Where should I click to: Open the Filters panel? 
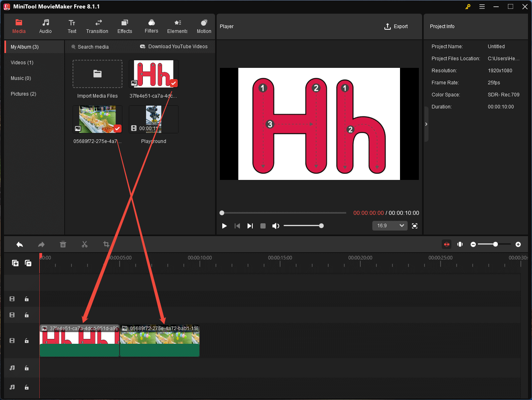(151, 26)
